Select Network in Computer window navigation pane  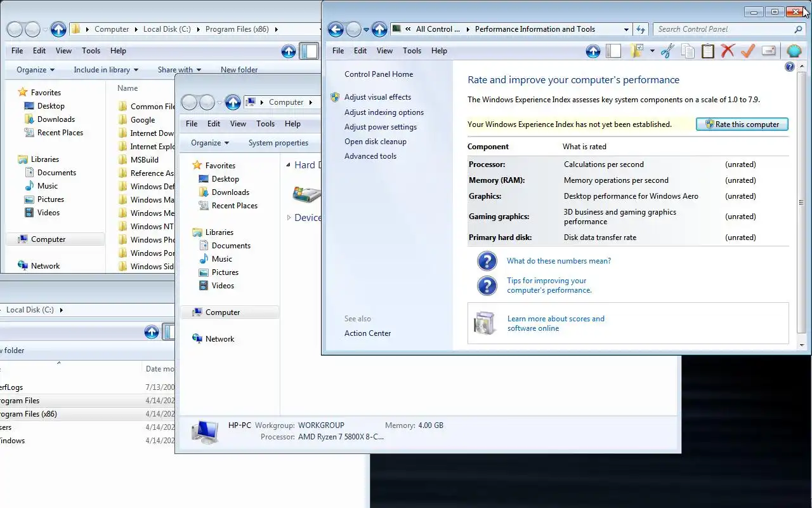click(219, 339)
